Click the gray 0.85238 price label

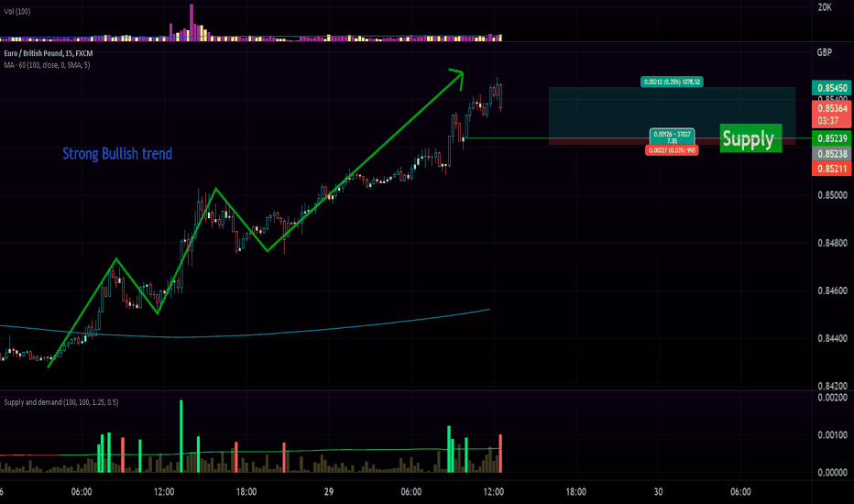[x=832, y=154]
